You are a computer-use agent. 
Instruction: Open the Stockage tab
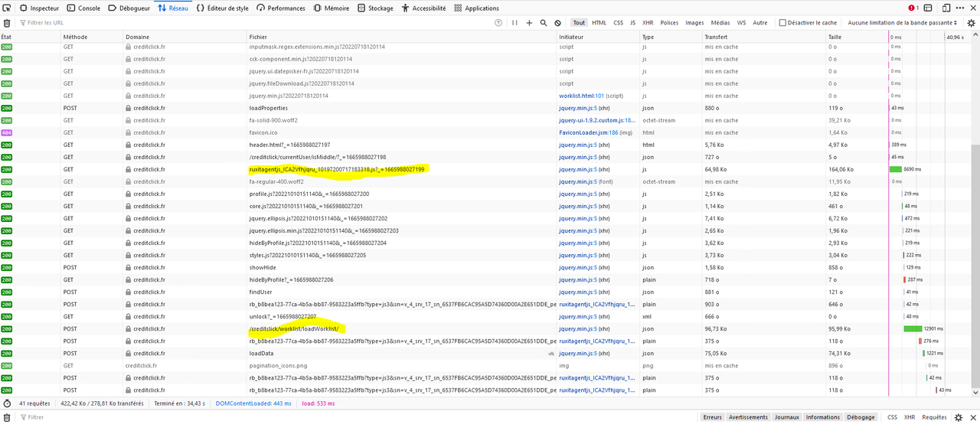375,8
